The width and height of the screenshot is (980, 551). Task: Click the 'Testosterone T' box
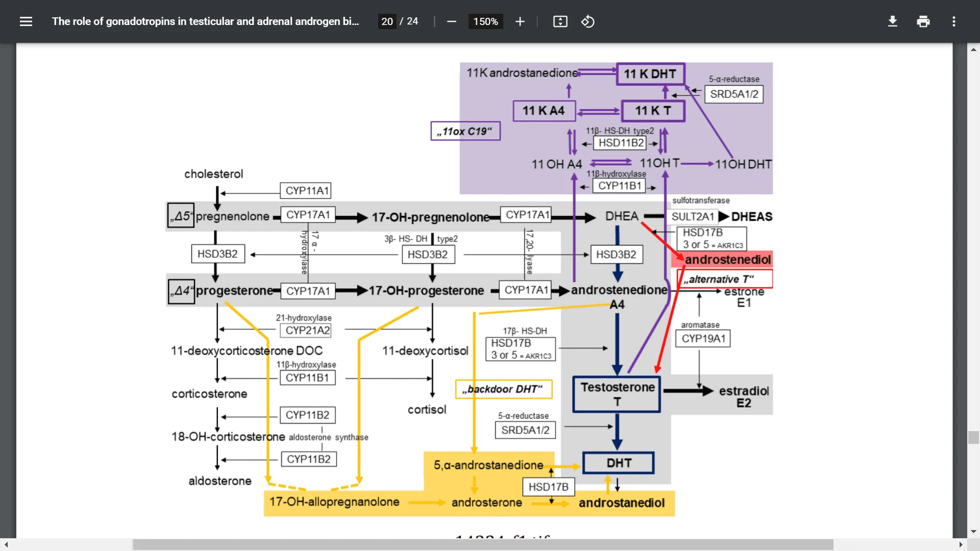[617, 394]
